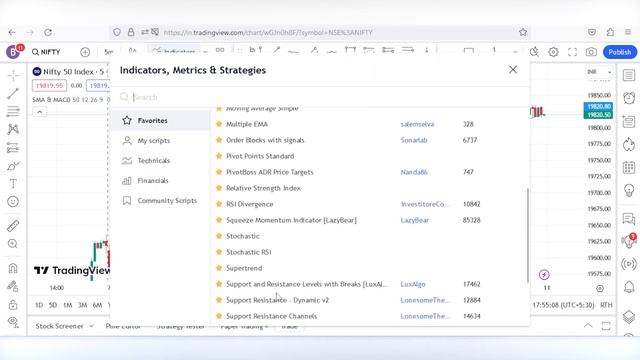
Task: Unfavorite the Supertrend star
Action: pyautogui.click(x=219, y=268)
